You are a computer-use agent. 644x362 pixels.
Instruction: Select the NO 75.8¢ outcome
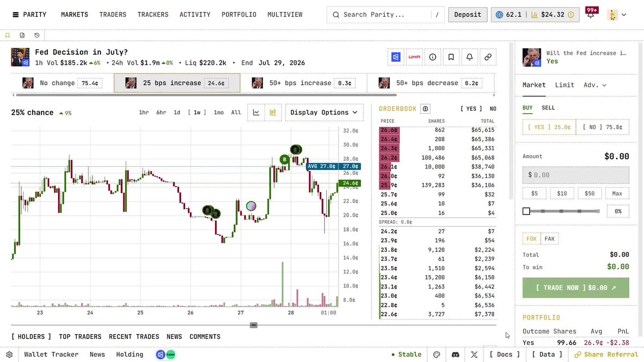(x=602, y=128)
